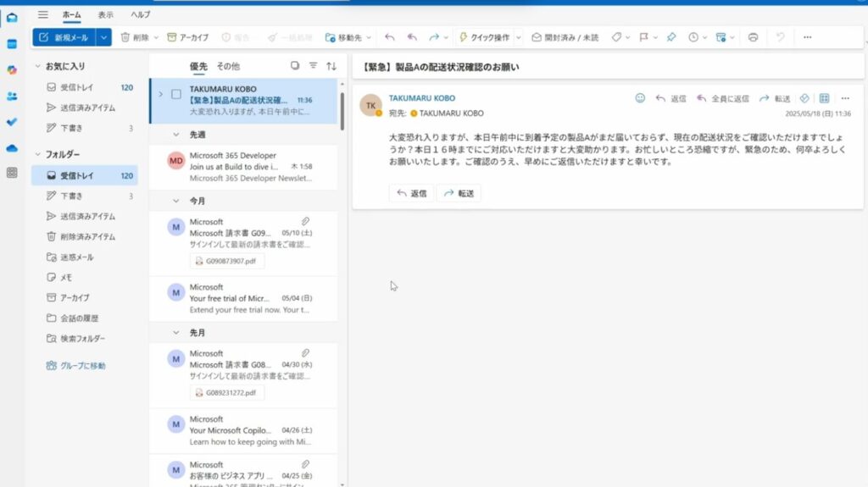Open the People contacts icon in sidebar
The height and width of the screenshot is (487, 868).
(x=12, y=96)
